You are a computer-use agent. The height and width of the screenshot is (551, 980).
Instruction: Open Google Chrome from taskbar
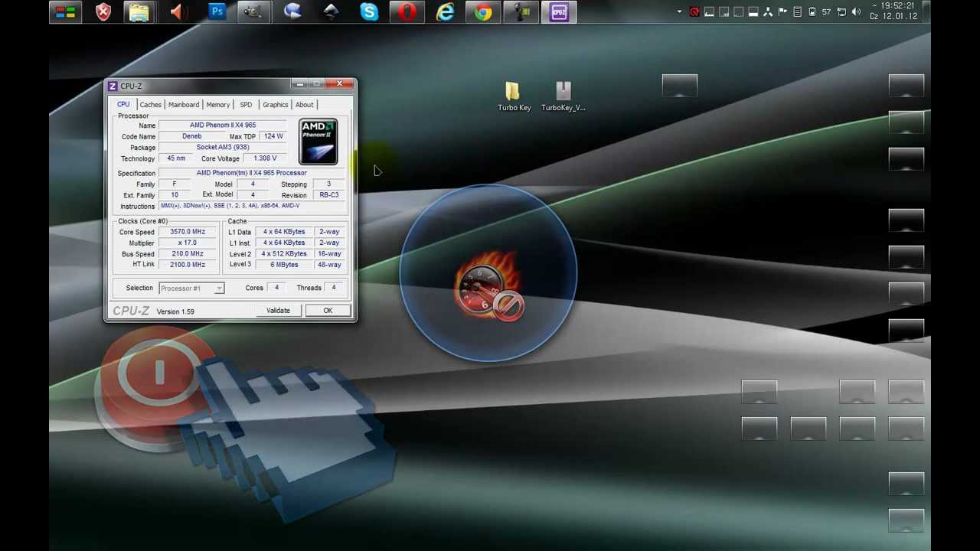(483, 11)
